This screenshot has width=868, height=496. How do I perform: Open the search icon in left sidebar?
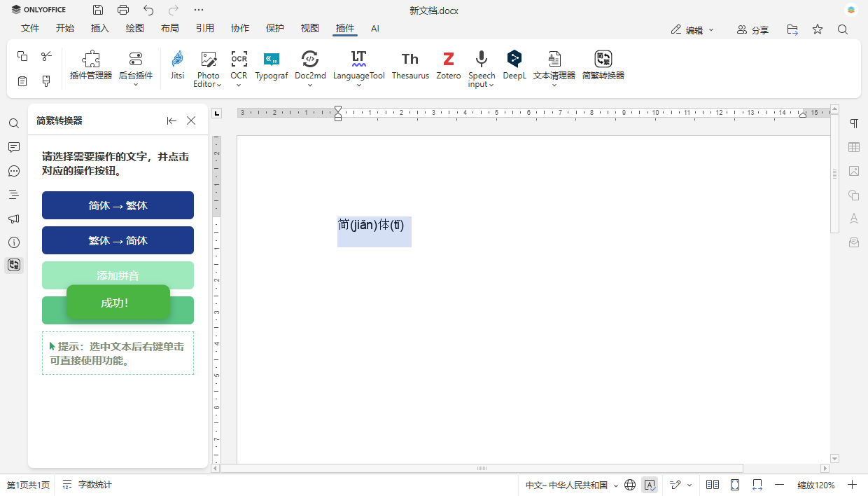(x=14, y=123)
